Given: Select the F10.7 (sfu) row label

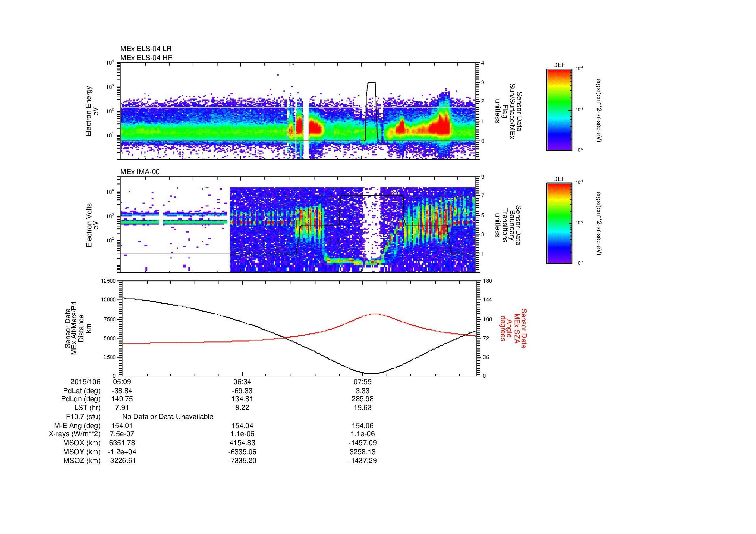Looking at the screenshot, I should (x=83, y=417).
